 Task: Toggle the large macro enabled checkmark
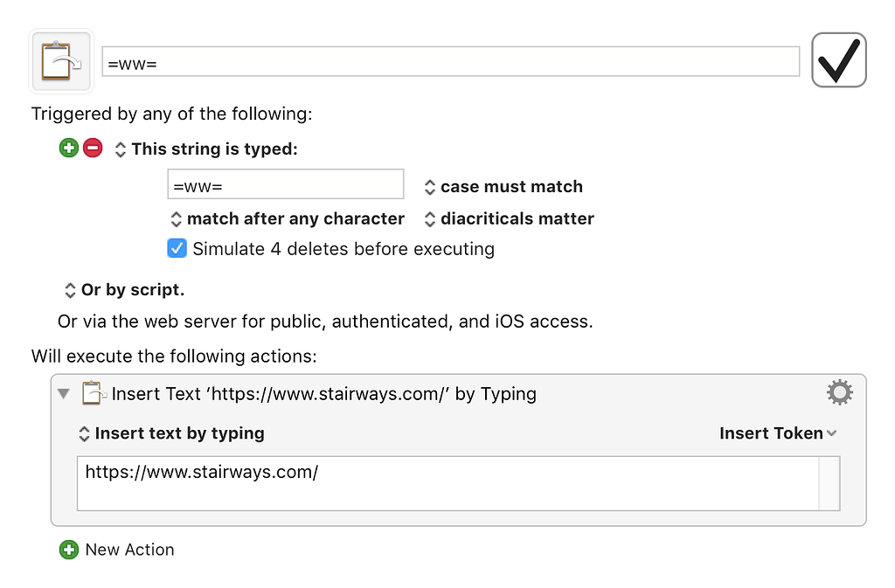tap(838, 60)
